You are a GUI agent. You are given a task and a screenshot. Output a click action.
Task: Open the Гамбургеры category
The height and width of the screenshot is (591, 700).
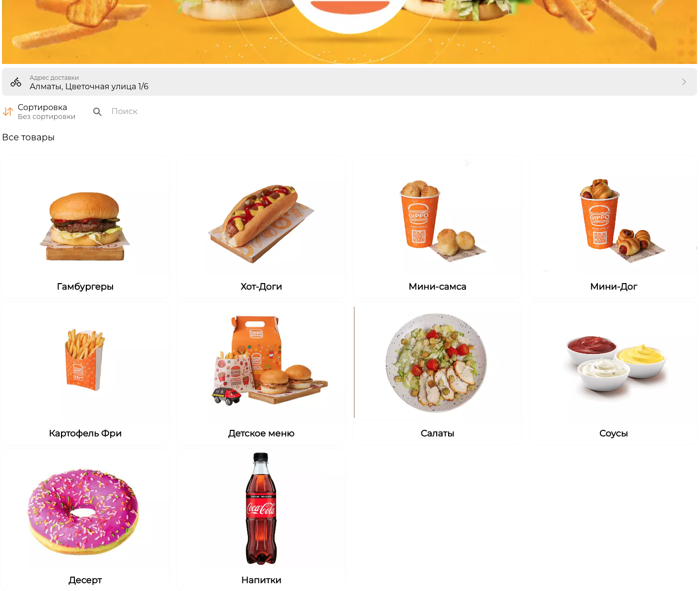click(x=85, y=227)
